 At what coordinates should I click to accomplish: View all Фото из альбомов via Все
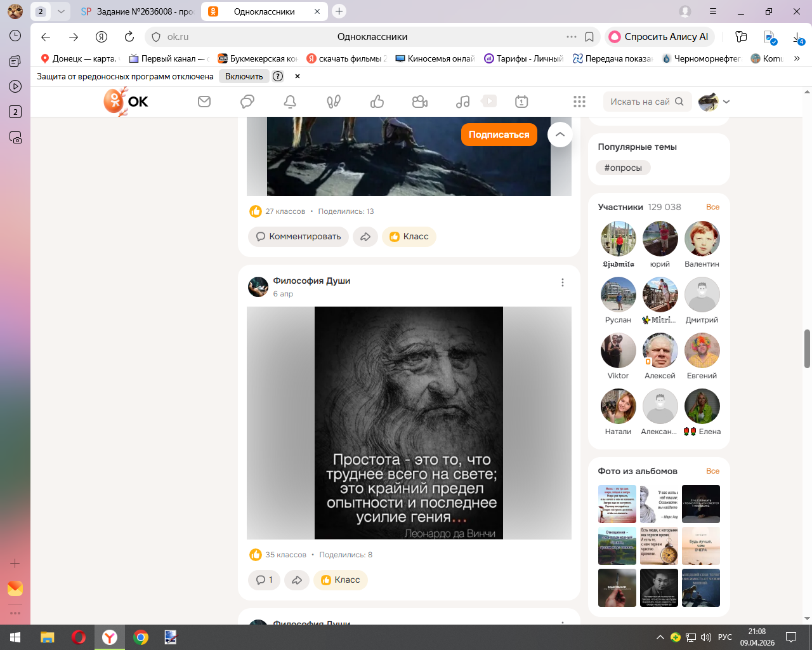tap(713, 471)
